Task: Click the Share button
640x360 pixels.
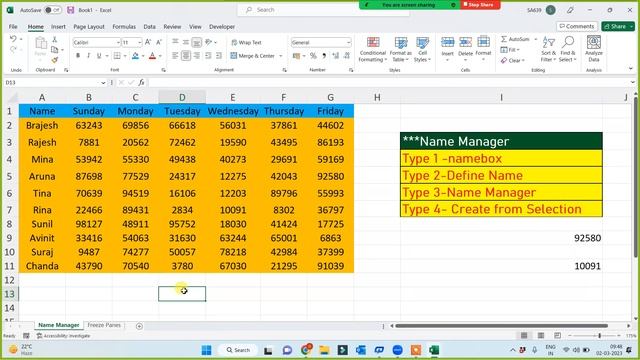Action: pos(618,26)
